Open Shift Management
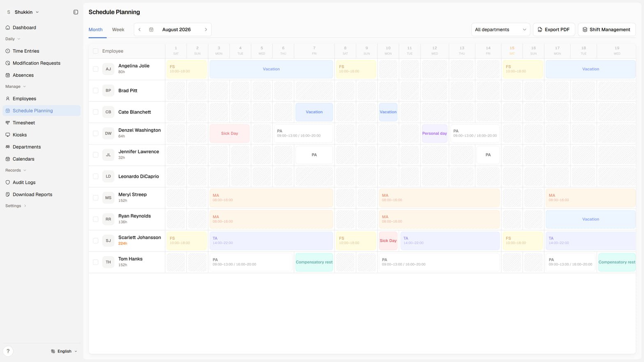Viewport: 644px width, 362px height. 607,30
